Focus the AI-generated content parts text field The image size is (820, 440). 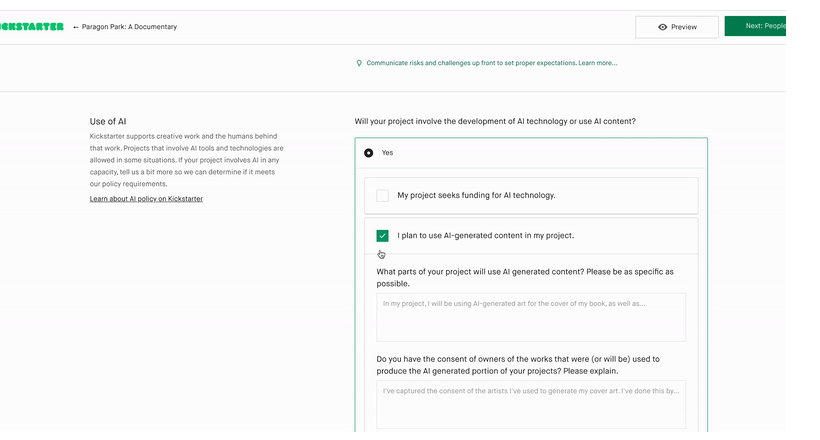click(531, 317)
